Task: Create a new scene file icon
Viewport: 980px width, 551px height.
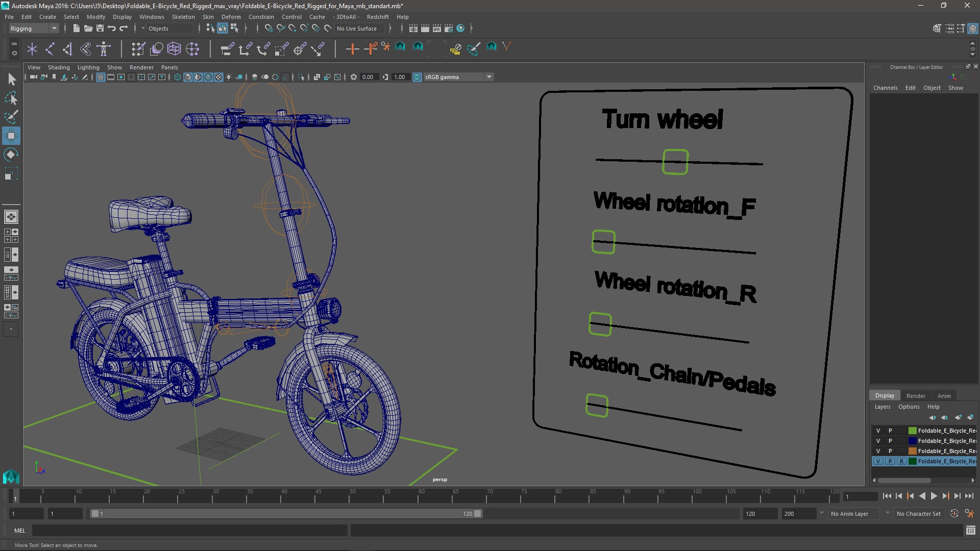Action: (x=76, y=29)
